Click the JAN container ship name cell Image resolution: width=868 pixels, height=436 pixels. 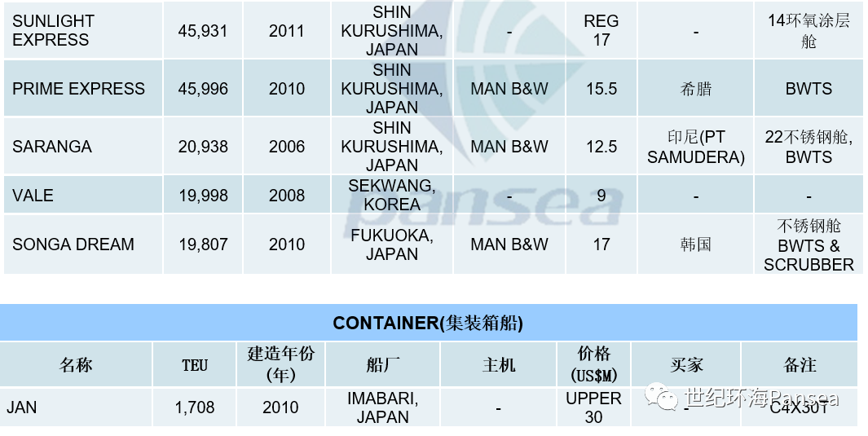[76, 407]
